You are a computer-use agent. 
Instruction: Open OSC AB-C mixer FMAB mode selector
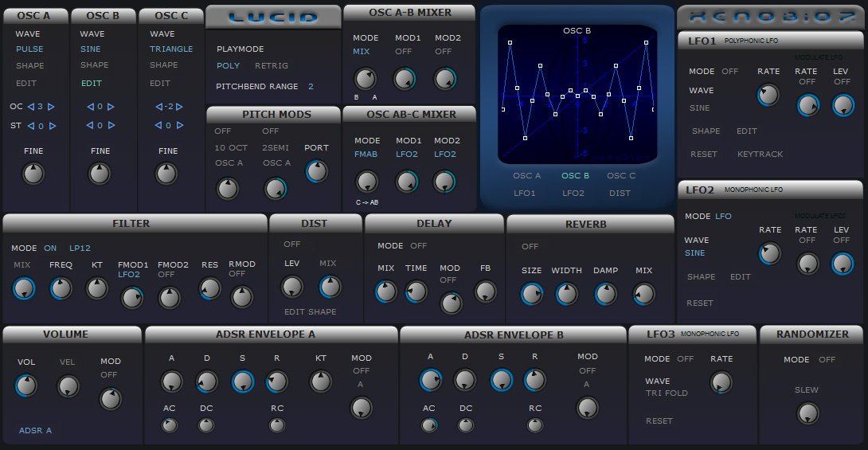[x=366, y=154]
